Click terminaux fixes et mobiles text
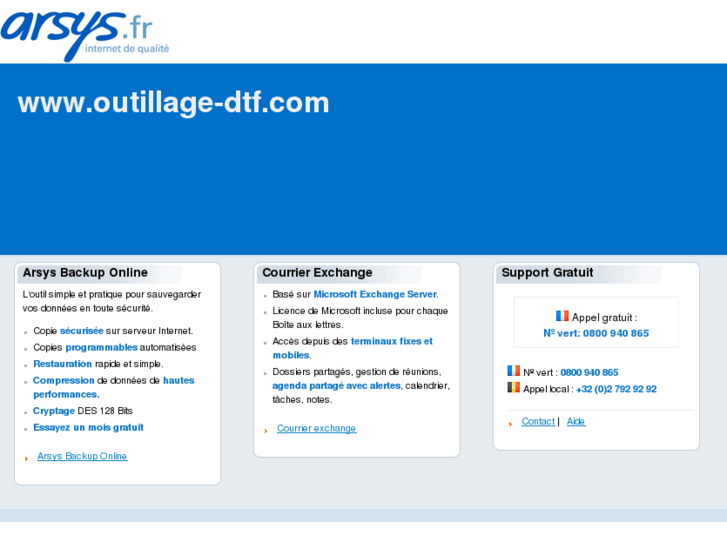 [352, 348]
